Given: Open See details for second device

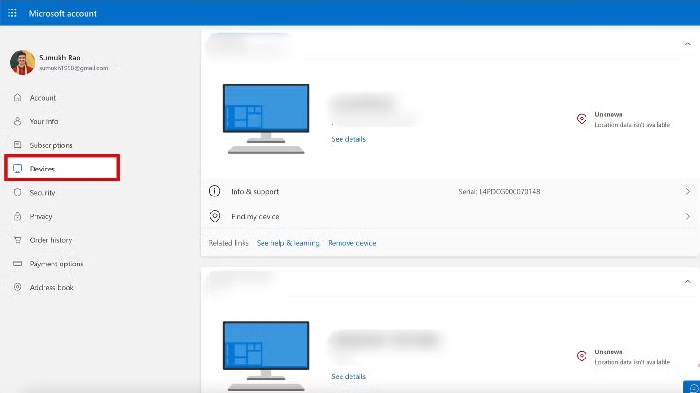Looking at the screenshot, I should pyautogui.click(x=349, y=376).
